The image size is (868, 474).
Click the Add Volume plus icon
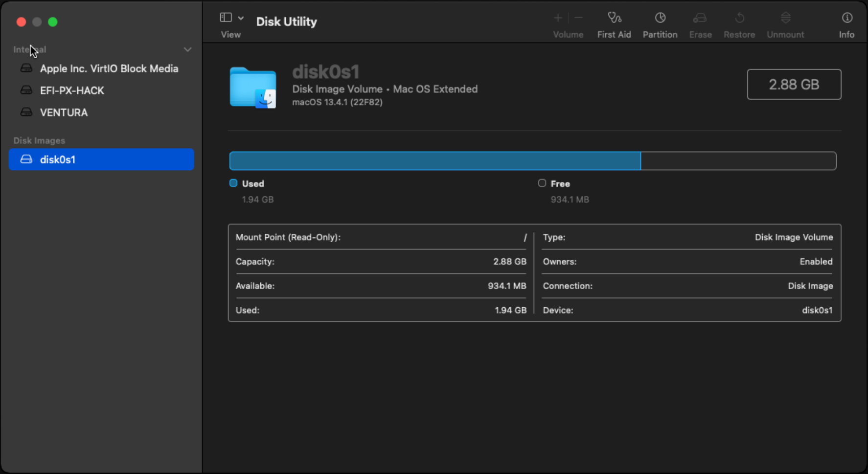pos(558,18)
